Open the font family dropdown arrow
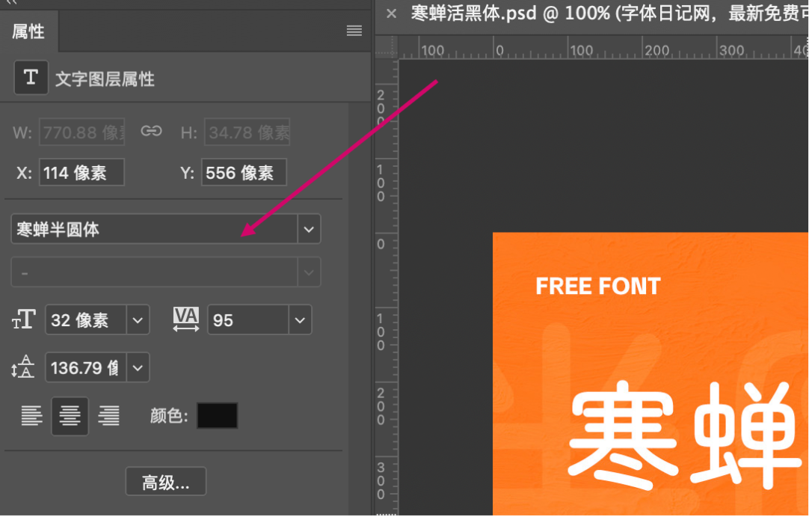This screenshot has height=517, width=812. coord(309,229)
